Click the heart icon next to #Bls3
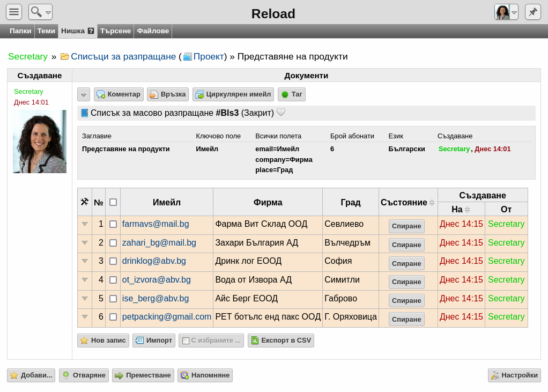Image resolution: width=548 pixels, height=392 pixels. [x=281, y=113]
